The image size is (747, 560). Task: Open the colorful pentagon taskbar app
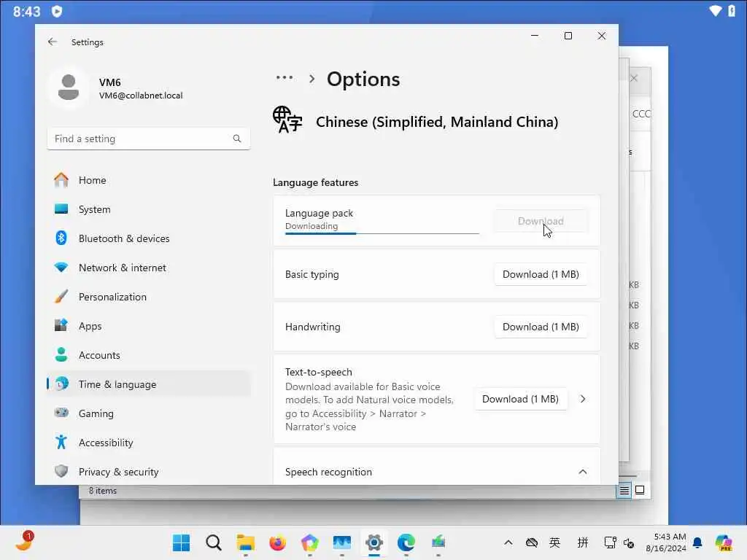pyautogui.click(x=309, y=542)
